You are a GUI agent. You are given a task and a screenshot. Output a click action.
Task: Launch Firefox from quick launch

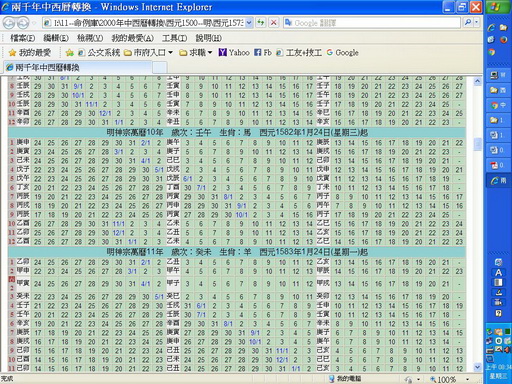point(503,40)
